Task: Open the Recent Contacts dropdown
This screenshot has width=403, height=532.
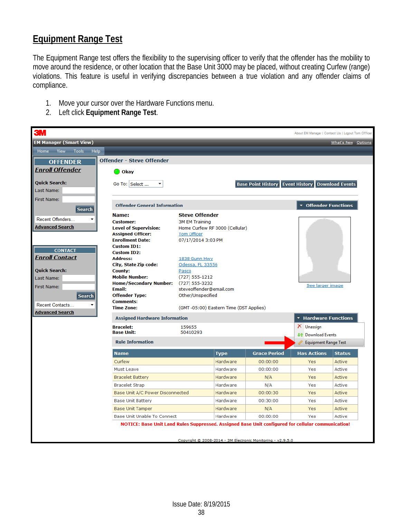Action: coord(65,305)
